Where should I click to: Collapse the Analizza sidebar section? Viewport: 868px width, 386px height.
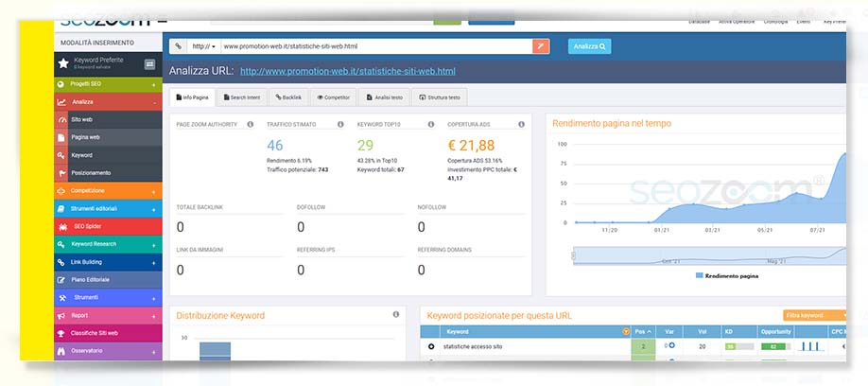(x=153, y=102)
